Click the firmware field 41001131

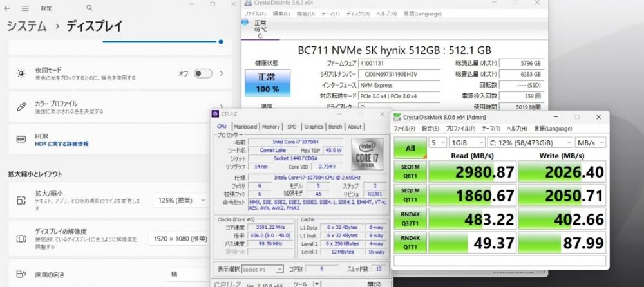(x=399, y=63)
